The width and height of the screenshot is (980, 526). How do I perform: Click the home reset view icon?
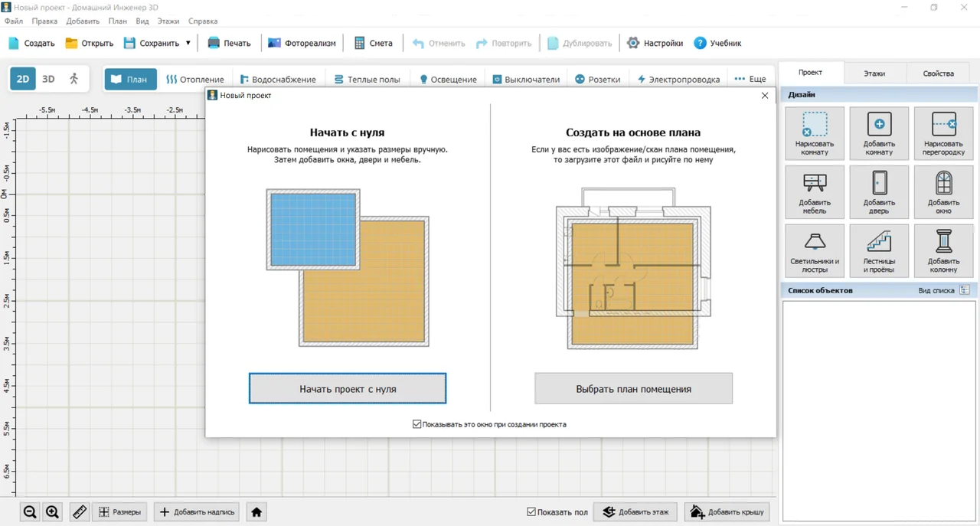[x=256, y=512]
